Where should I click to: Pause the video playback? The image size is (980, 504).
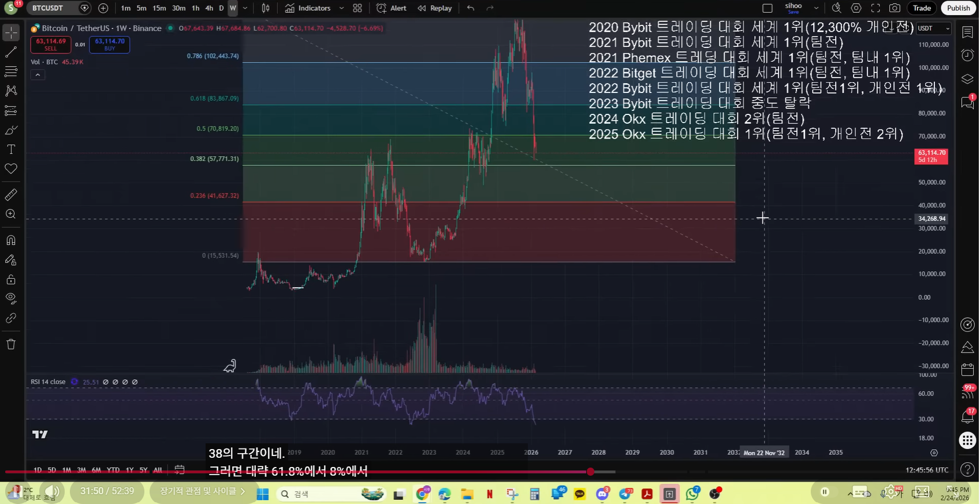[x=825, y=492]
